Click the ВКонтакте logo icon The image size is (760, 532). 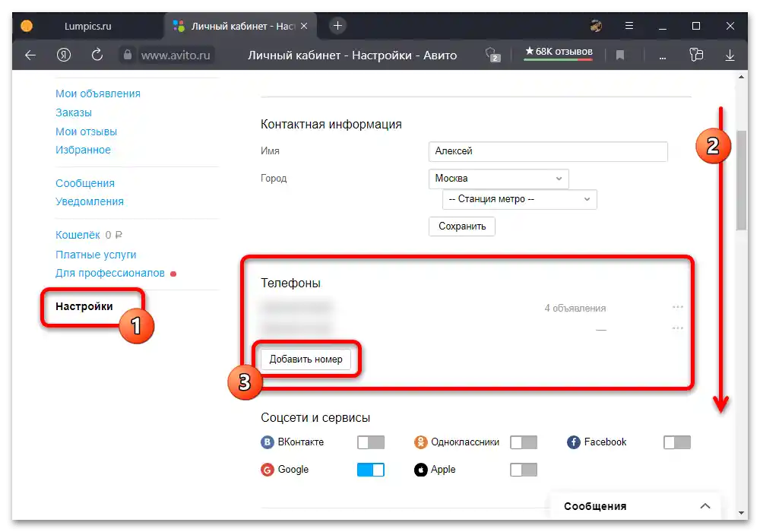pyautogui.click(x=267, y=442)
